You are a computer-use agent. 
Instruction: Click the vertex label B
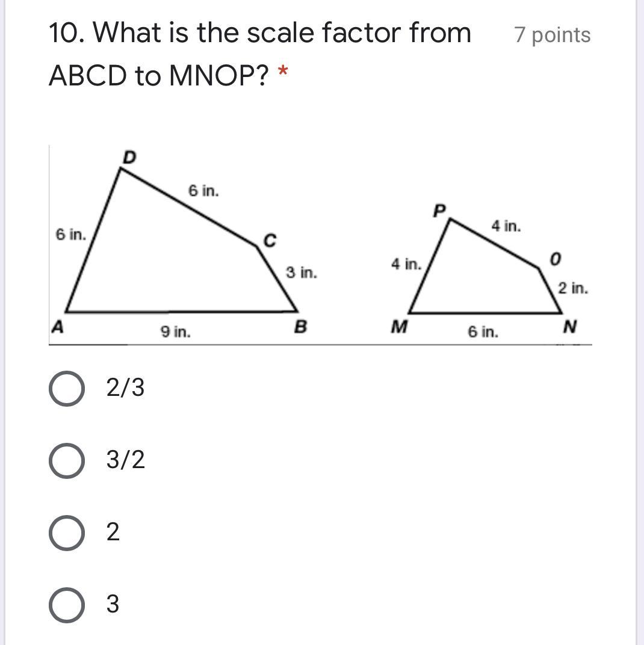(300, 327)
